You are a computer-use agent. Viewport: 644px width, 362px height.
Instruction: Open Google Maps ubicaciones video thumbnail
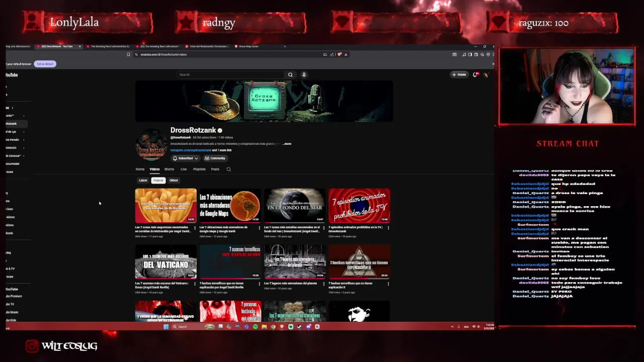click(x=230, y=205)
